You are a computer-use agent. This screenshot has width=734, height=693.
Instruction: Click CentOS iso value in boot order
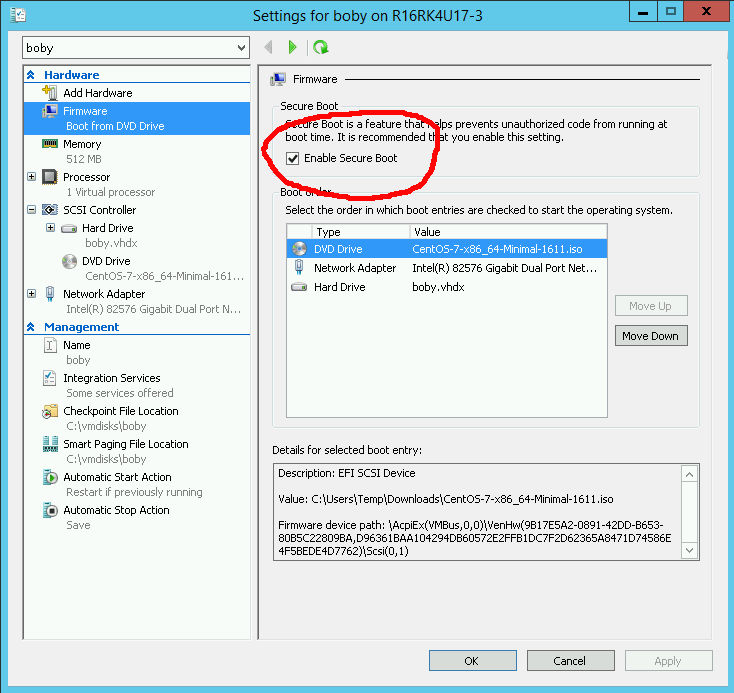tap(497, 249)
